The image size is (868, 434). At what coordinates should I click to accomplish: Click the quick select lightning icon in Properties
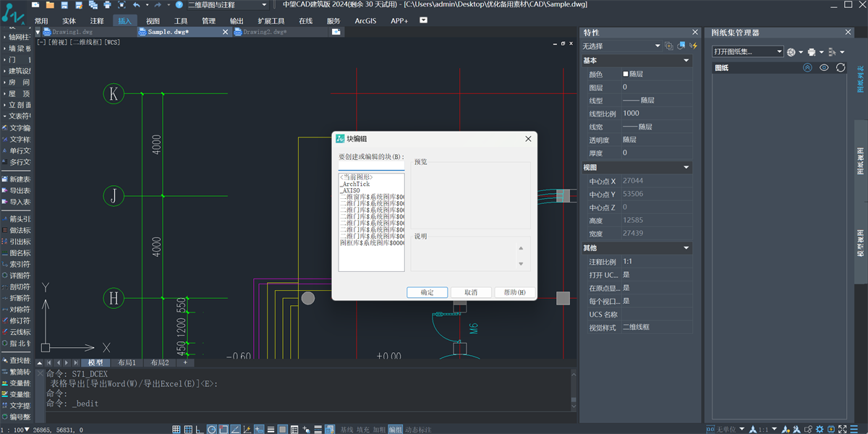pyautogui.click(x=694, y=46)
